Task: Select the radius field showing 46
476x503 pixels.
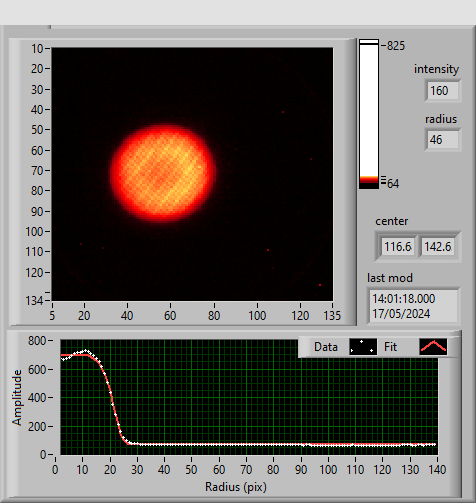Action: pyautogui.click(x=443, y=140)
